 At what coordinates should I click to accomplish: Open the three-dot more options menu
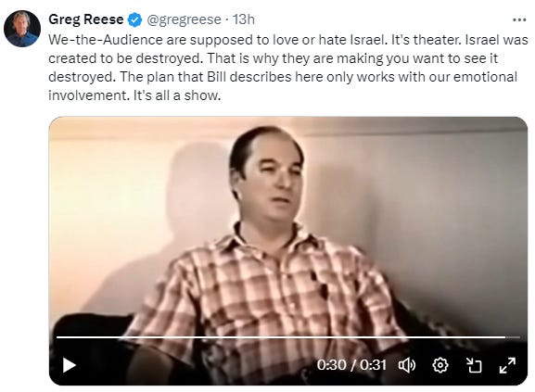(x=519, y=19)
